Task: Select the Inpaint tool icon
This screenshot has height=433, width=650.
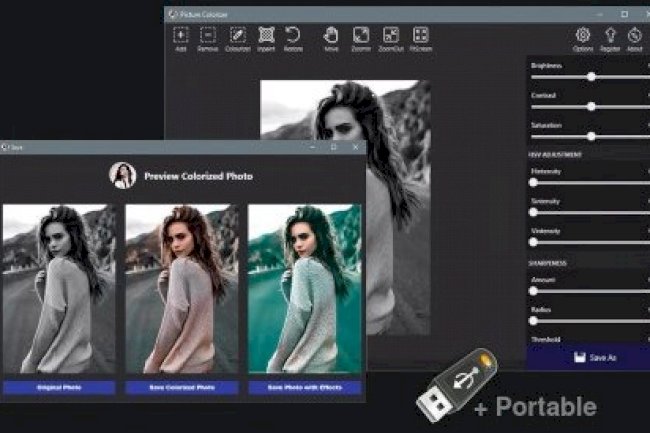Action: tap(266, 36)
